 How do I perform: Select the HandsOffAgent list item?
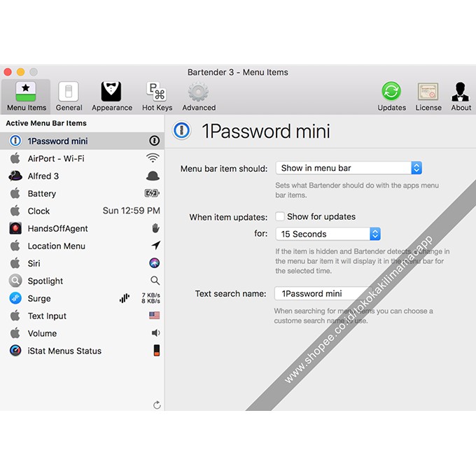tap(82, 228)
